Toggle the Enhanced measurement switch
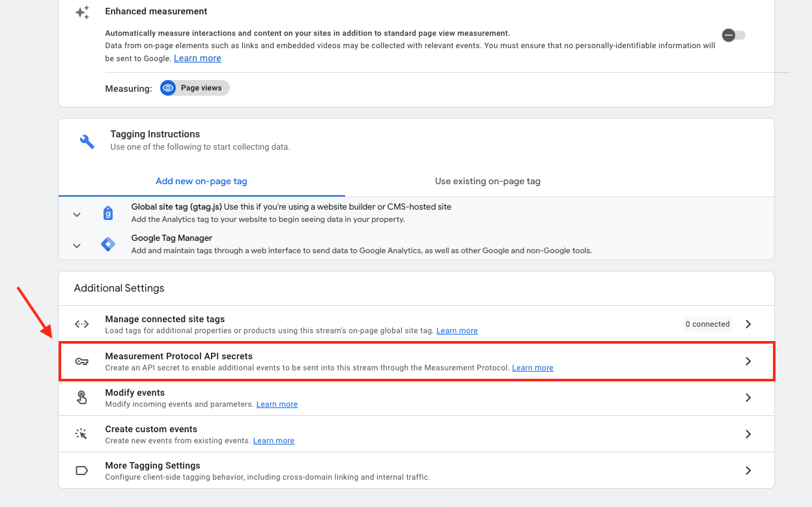Image resolution: width=812 pixels, height=507 pixels. click(733, 35)
